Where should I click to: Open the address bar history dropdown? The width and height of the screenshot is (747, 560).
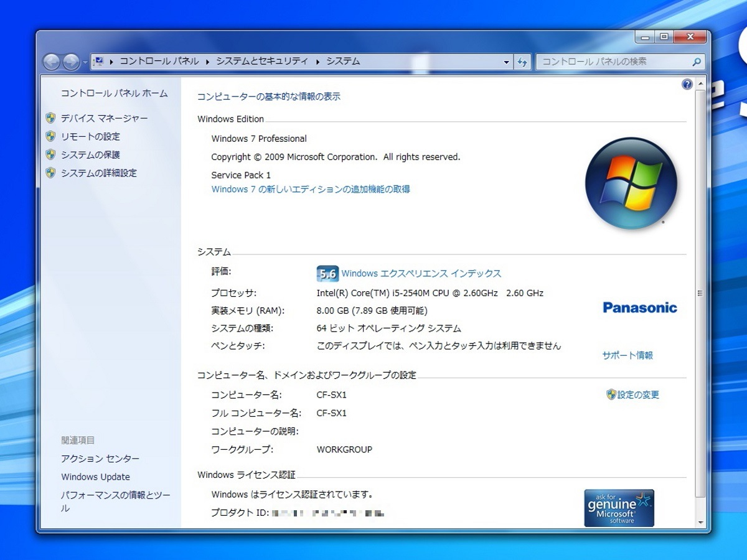[x=507, y=62]
